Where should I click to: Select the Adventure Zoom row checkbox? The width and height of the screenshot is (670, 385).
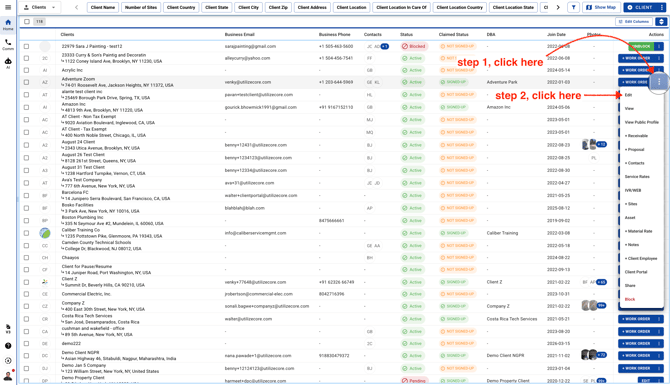[x=26, y=82]
